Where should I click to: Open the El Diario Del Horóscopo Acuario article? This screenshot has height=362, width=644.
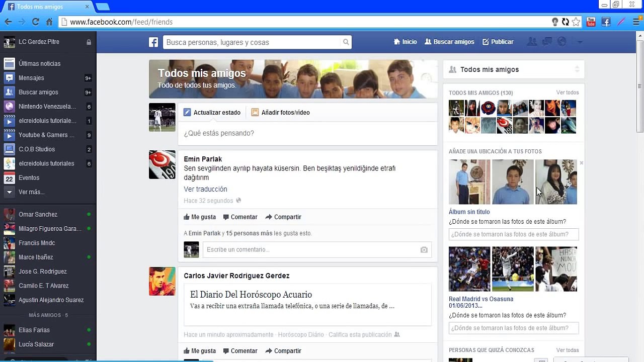pos(251,295)
